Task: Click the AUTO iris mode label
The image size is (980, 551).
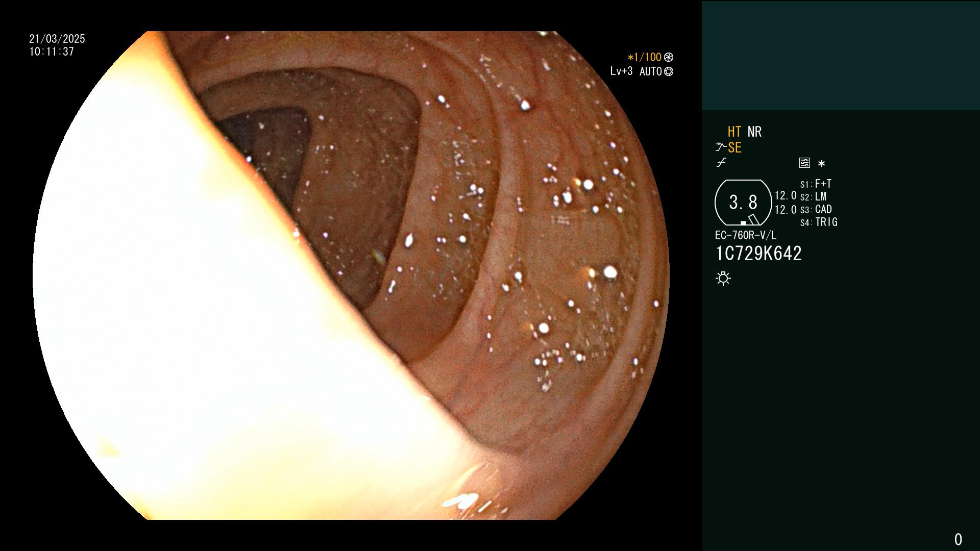Action: 651,71
